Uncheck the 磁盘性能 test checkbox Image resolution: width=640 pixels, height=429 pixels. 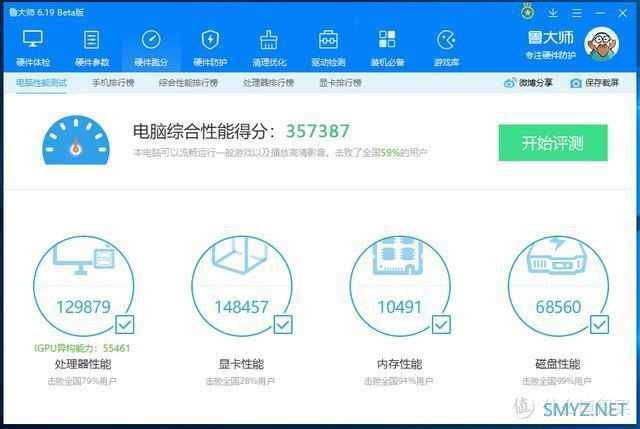click(x=599, y=325)
